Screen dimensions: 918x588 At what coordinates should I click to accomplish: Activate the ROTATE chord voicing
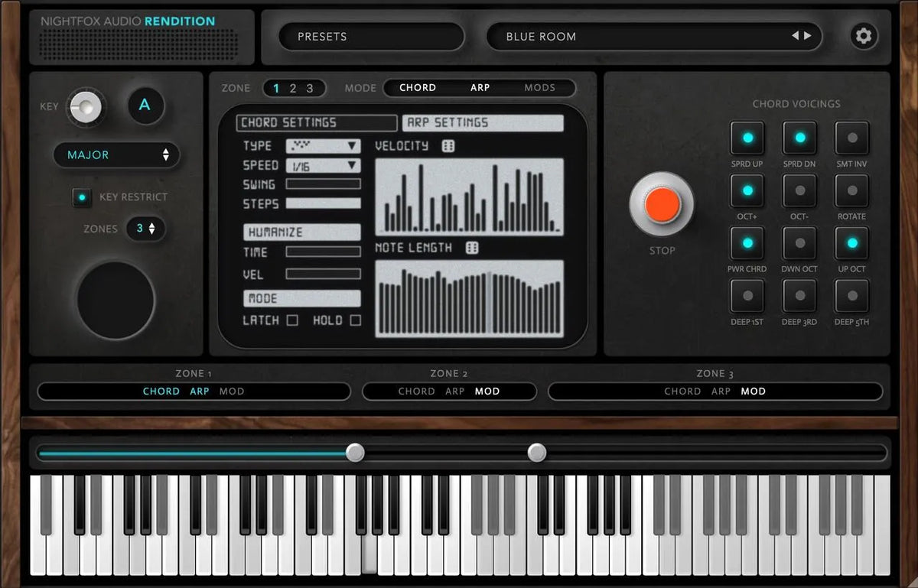pyautogui.click(x=851, y=192)
